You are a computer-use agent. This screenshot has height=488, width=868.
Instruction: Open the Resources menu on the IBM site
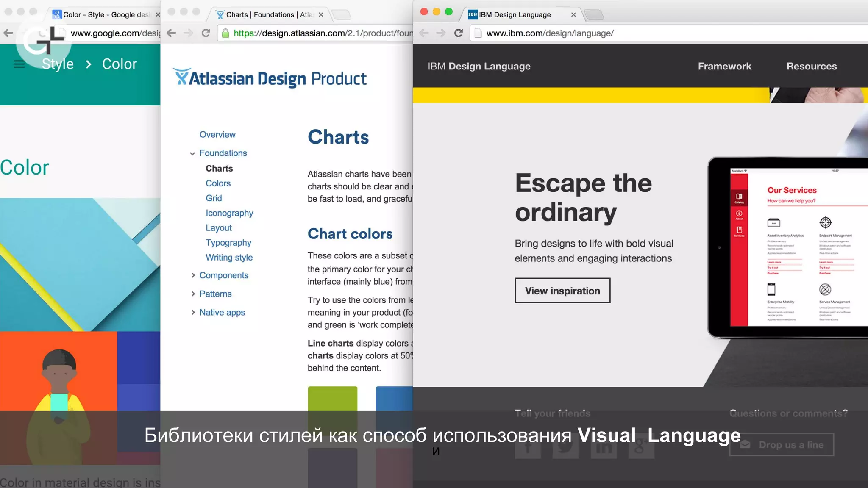812,66
